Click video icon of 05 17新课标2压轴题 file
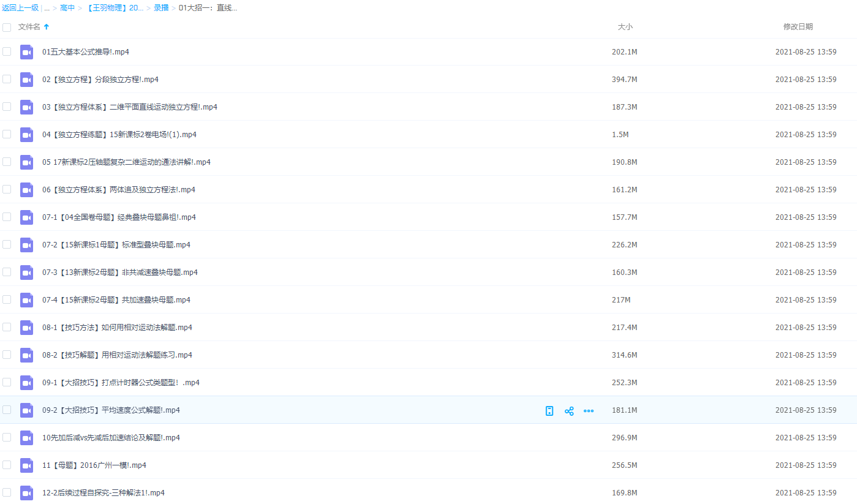Screen dimensions: 857x504 coord(26,162)
